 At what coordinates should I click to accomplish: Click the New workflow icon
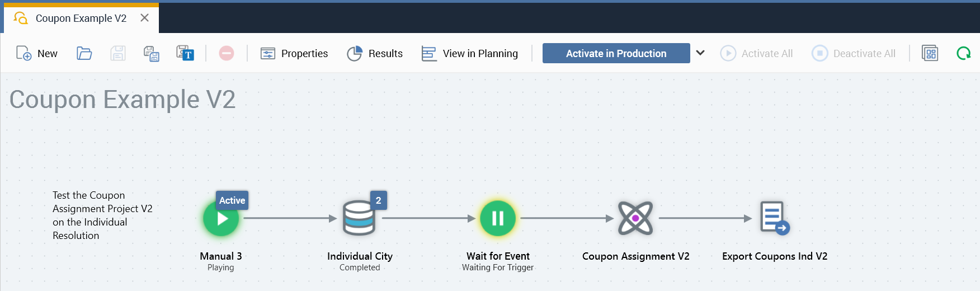(x=23, y=53)
